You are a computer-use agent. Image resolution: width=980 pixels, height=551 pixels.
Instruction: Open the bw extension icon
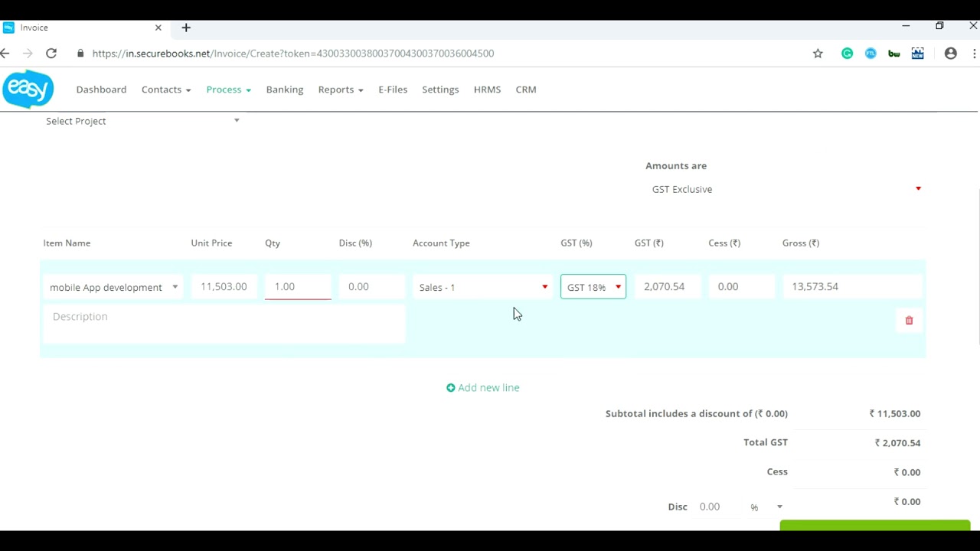click(x=893, y=54)
